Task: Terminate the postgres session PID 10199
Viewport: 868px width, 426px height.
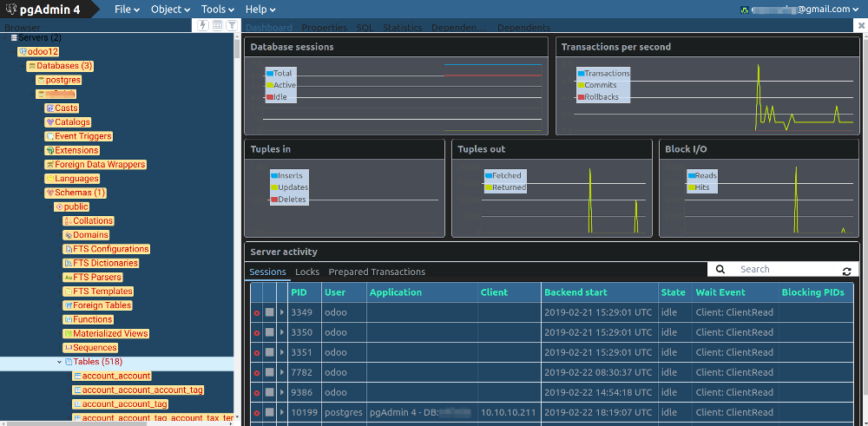Action: click(256, 413)
